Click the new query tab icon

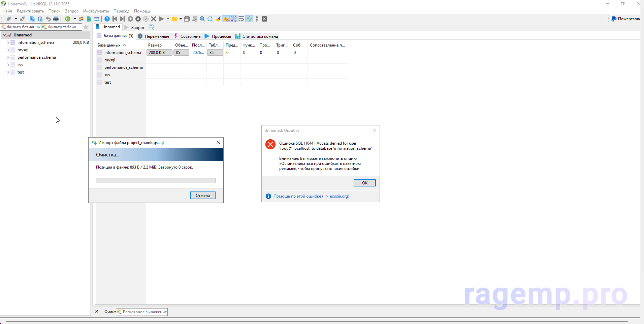point(152,27)
